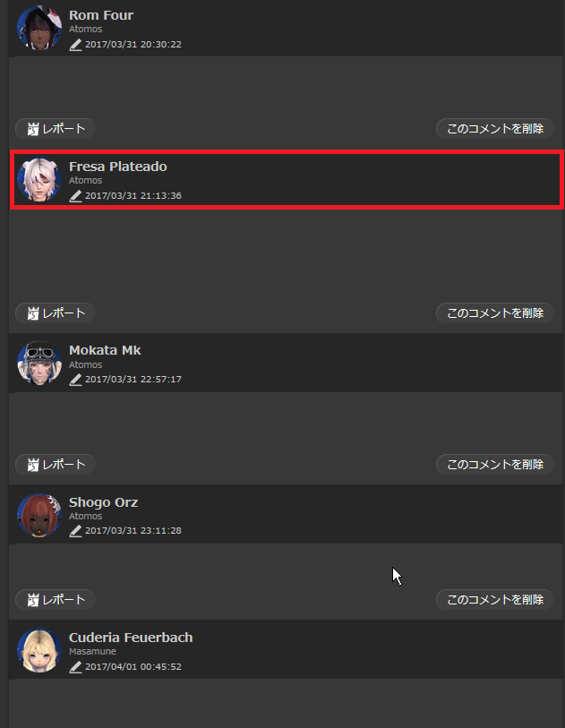Screen dimensions: 565x728
Task: Click pencil icon beside 00:45:52 timestamp
Action: tap(75, 667)
